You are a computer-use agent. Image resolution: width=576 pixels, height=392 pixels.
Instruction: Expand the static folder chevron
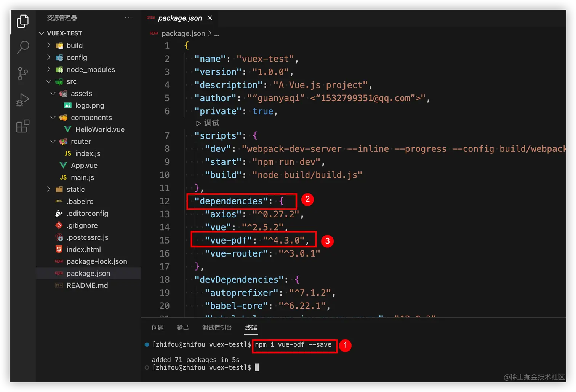point(49,189)
